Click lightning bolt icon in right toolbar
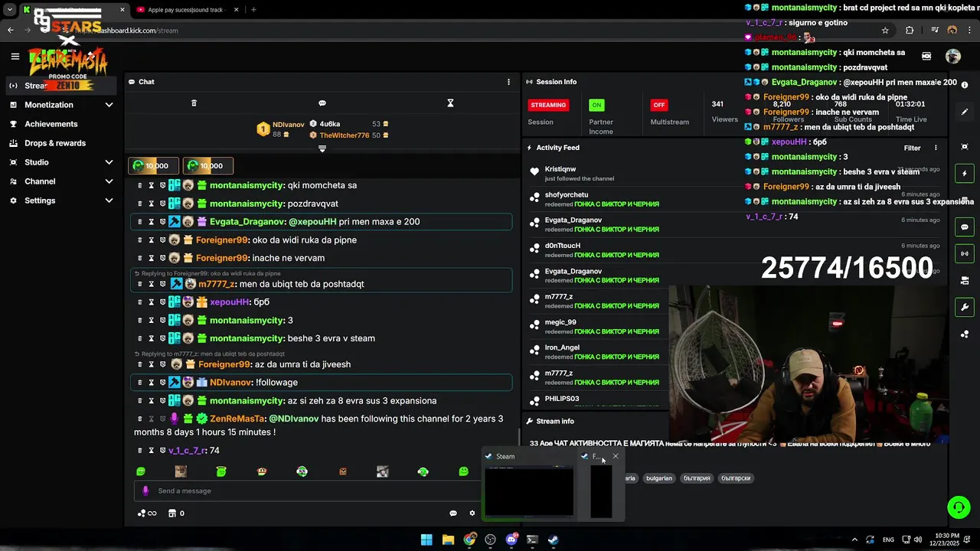The width and height of the screenshot is (980, 551). click(x=965, y=174)
